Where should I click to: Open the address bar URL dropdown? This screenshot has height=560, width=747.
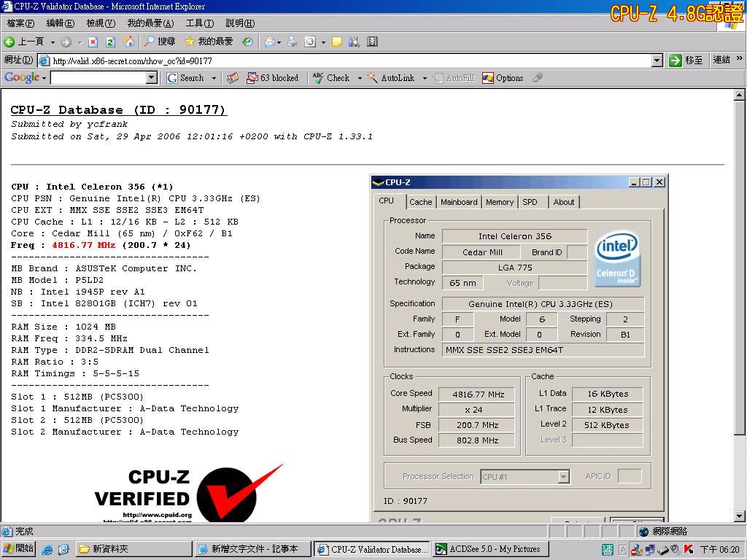(x=657, y=61)
